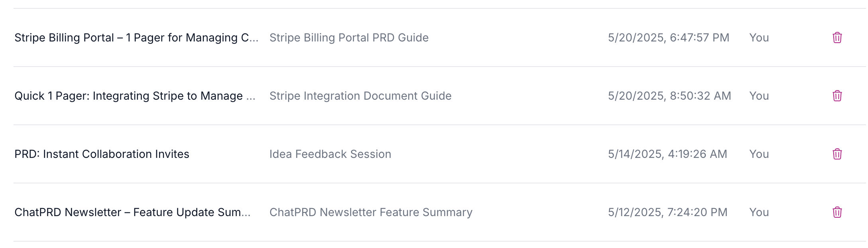Open ChatPRD Newsletter – Feature Update document
The image size is (868, 248).
pyautogui.click(x=132, y=212)
